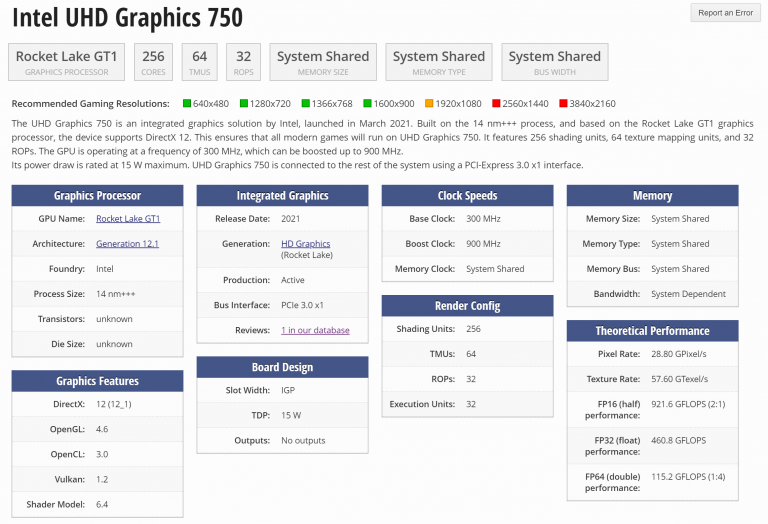This screenshot has width=768, height=524.
Task: Click the Die Size value 'unknown'
Action: tap(114, 344)
